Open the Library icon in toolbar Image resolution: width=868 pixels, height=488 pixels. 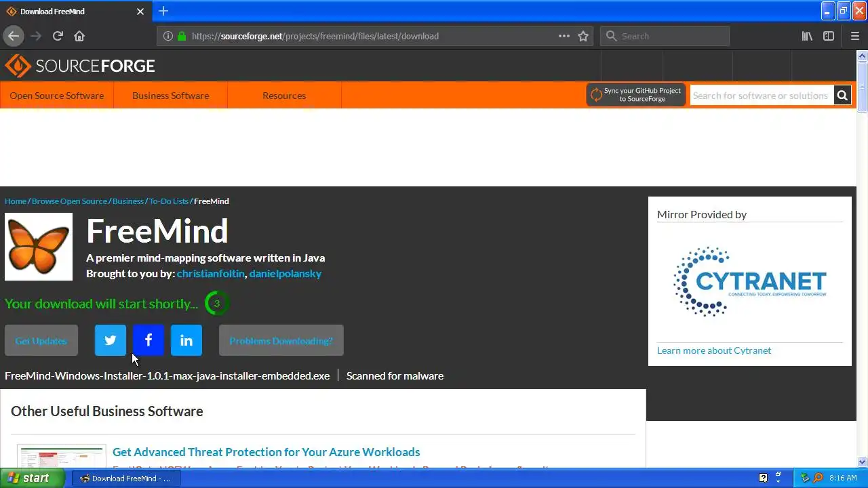[x=807, y=36]
